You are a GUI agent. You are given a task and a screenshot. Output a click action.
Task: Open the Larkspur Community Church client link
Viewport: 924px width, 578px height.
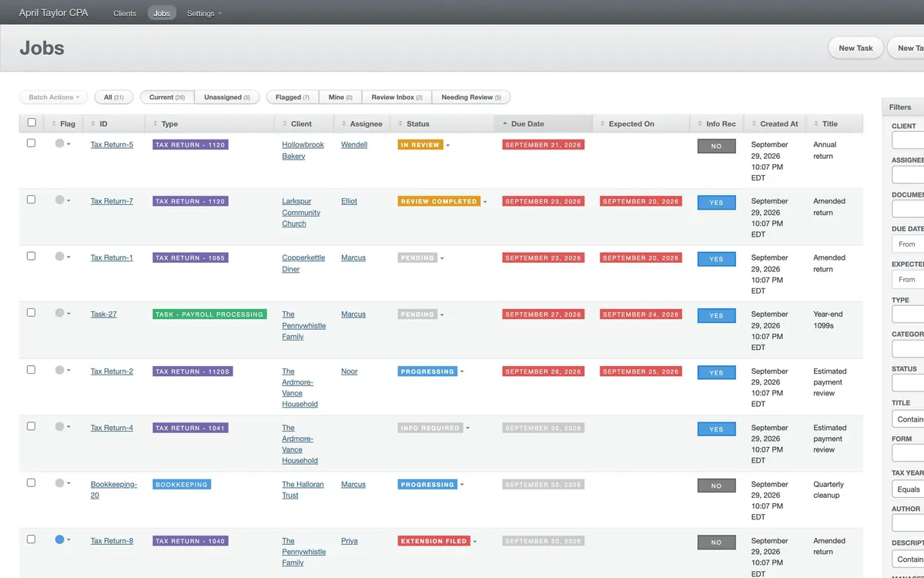tap(301, 213)
